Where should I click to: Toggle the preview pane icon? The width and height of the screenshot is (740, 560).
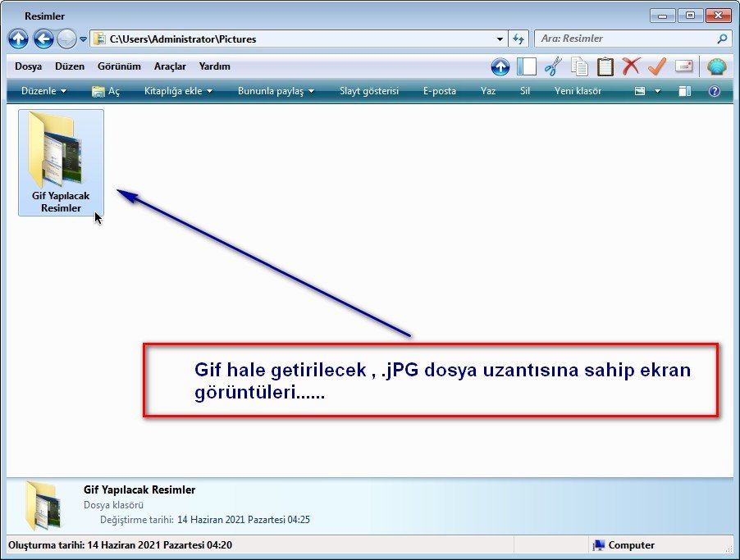point(685,91)
